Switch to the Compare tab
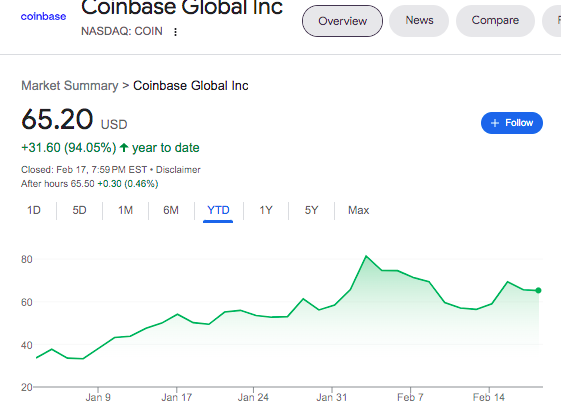 click(x=495, y=20)
